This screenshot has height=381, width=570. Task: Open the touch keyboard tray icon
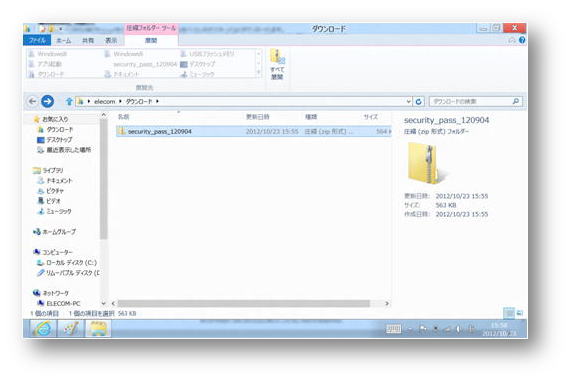393,329
